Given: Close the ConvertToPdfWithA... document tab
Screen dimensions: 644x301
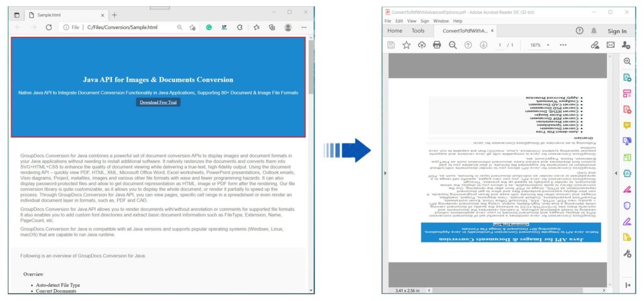Looking at the screenshot, I should point(492,30).
